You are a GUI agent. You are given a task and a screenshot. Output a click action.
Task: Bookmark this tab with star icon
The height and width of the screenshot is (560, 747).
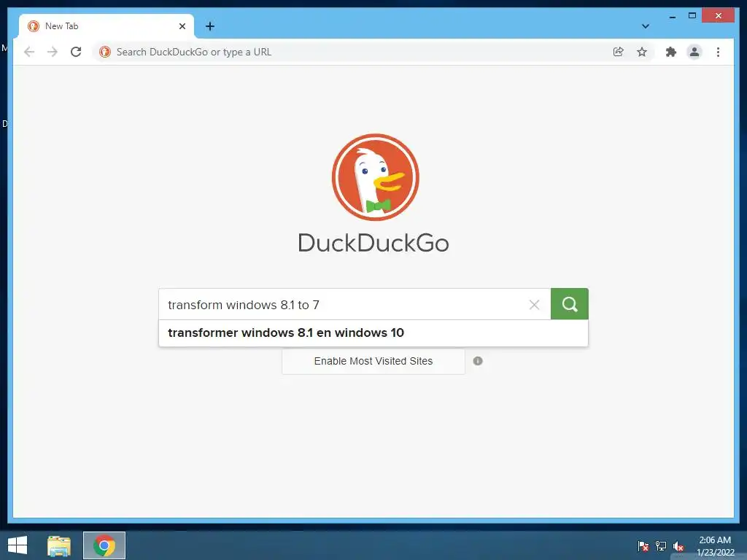(642, 52)
